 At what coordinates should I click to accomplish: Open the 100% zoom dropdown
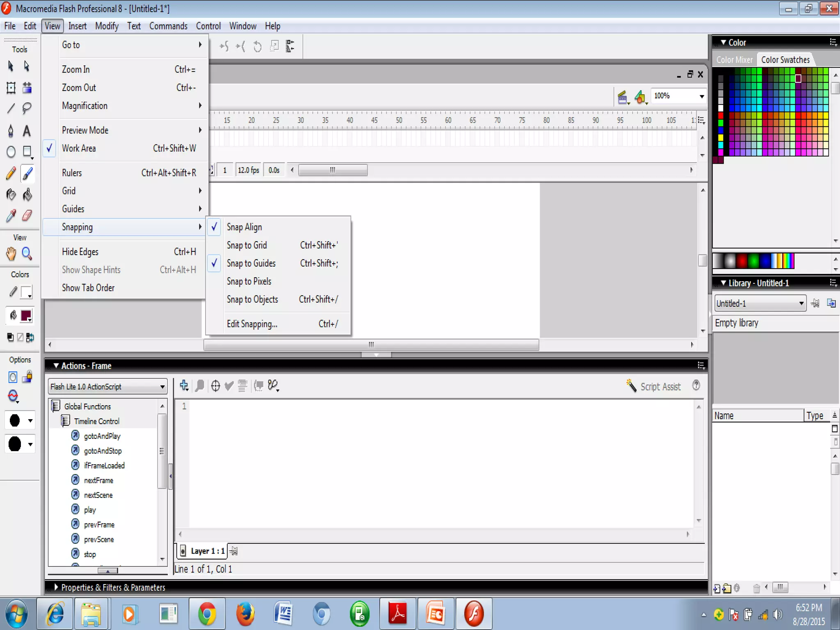coord(701,96)
